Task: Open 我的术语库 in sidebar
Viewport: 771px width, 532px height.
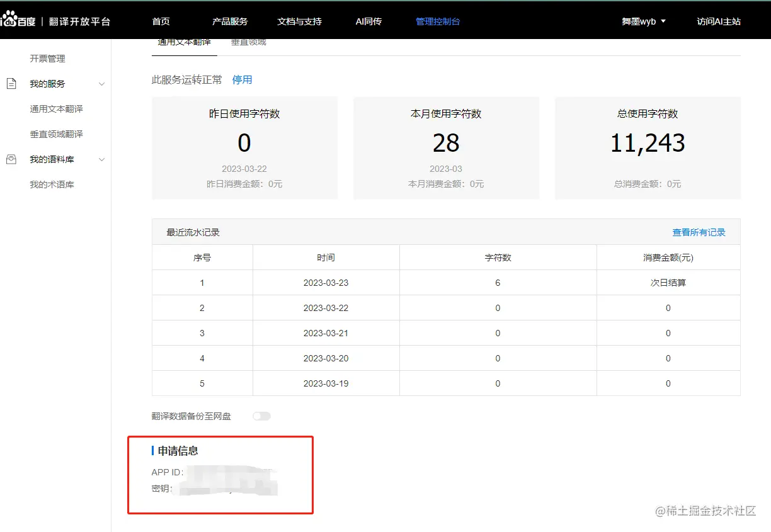Action: [52, 184]
